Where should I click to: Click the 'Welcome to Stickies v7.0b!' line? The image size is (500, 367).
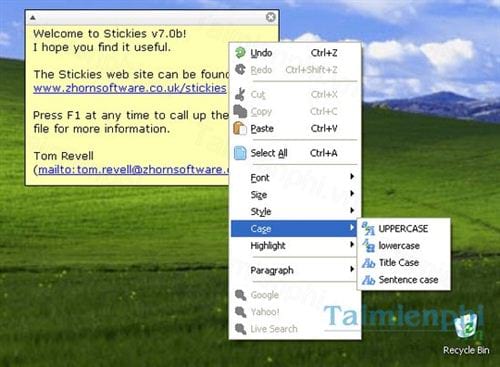[x=110, y=34]
